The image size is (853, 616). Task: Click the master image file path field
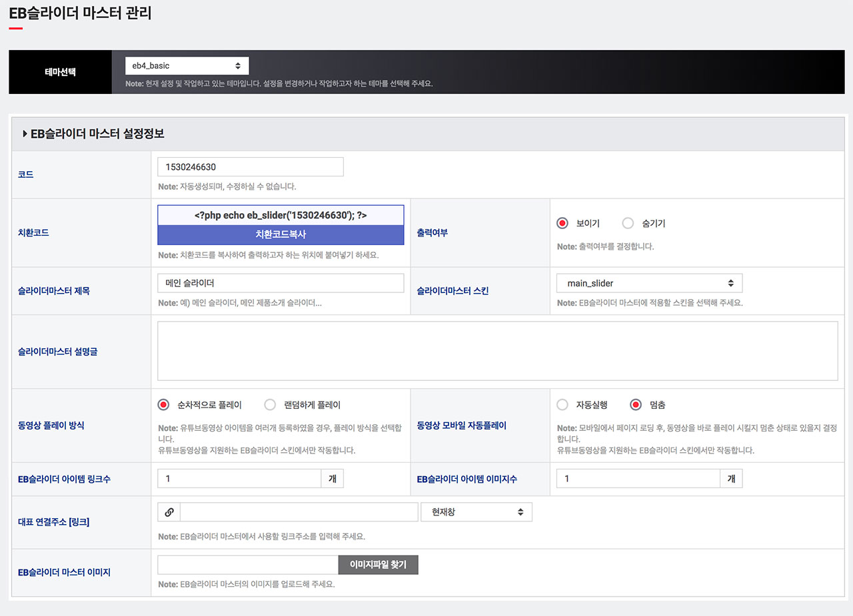pos(249,565)
